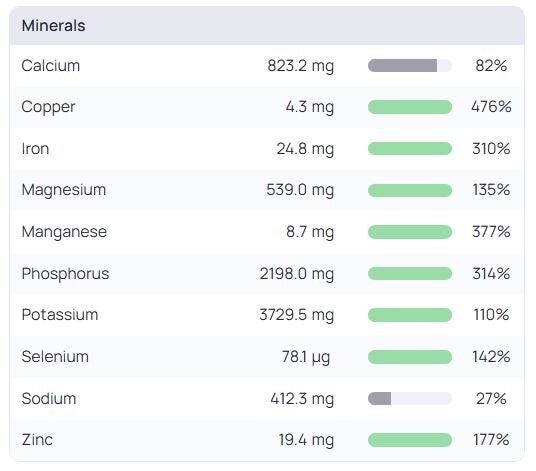Click the Manganese nutrient label
The width and height of the screenshot is (536, 471).
64,232
